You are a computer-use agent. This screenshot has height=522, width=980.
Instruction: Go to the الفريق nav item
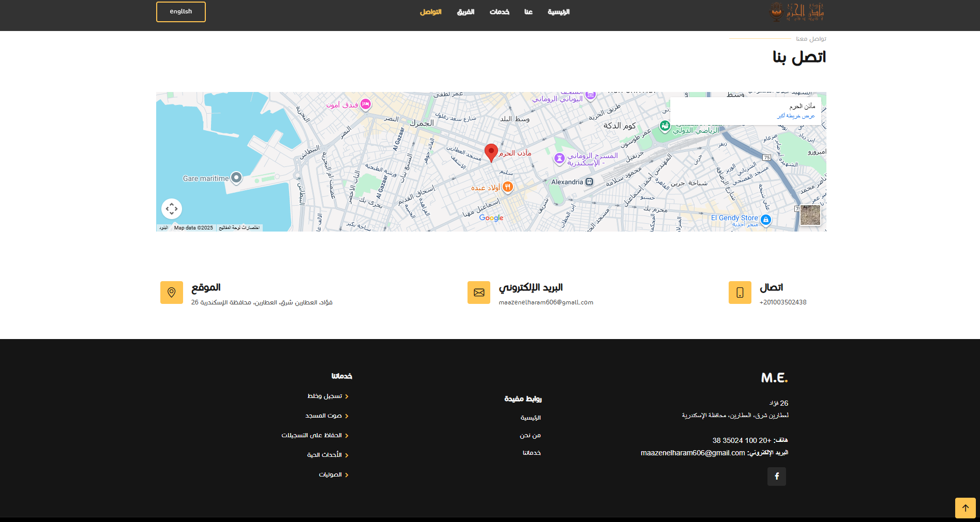click(x=465, y=12)
